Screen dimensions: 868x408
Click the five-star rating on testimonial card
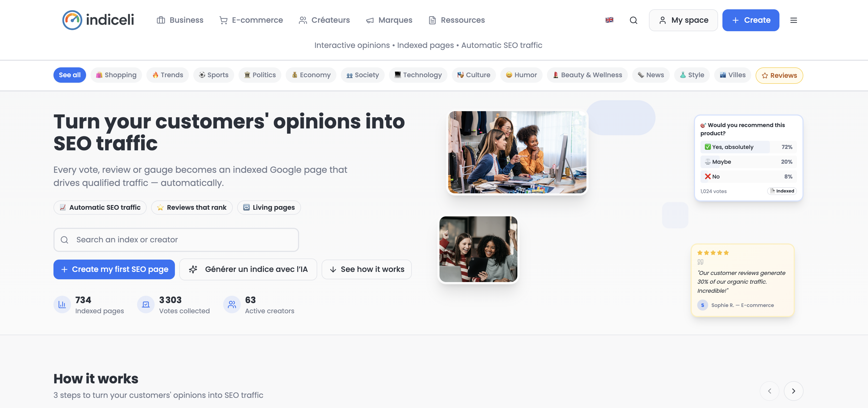point(713,253)
